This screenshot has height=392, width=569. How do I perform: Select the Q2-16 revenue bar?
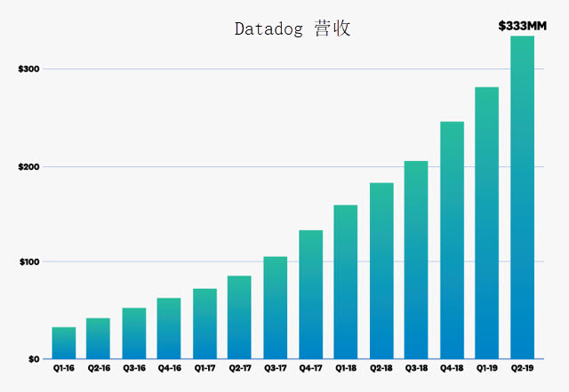point(98,339)
